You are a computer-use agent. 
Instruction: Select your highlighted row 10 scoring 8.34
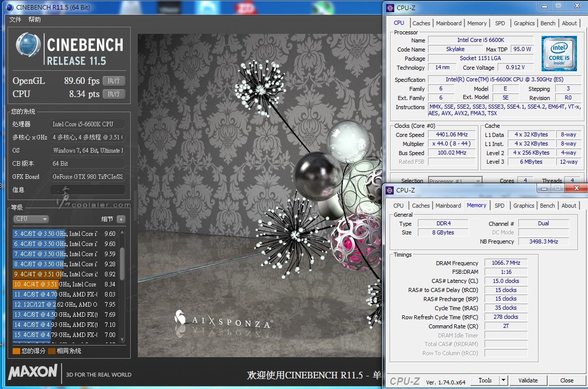point(65,284)
